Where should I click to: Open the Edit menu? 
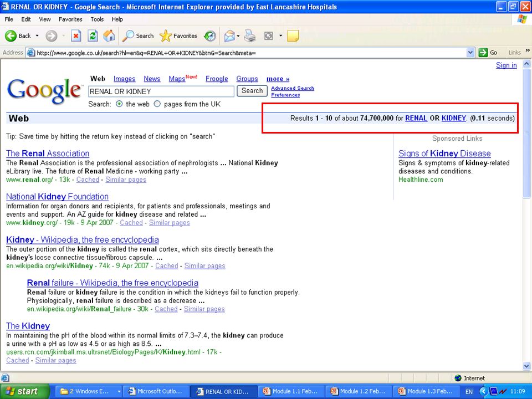click(26, 19)
